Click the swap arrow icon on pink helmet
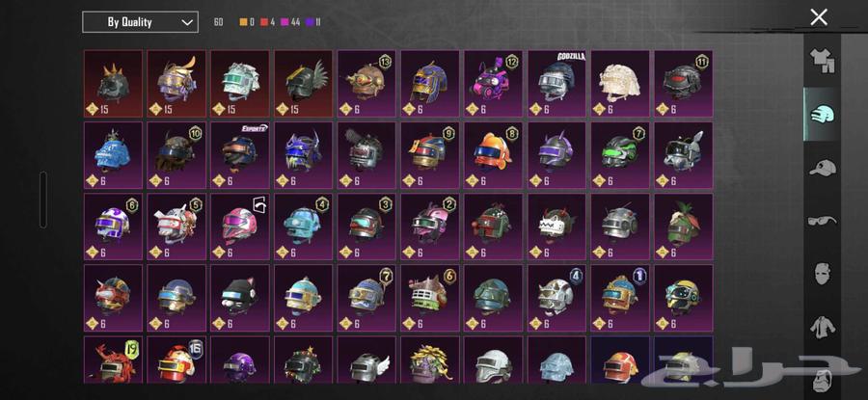The height and width of the screenshot is (400, 868). click(x=259, y=204)
